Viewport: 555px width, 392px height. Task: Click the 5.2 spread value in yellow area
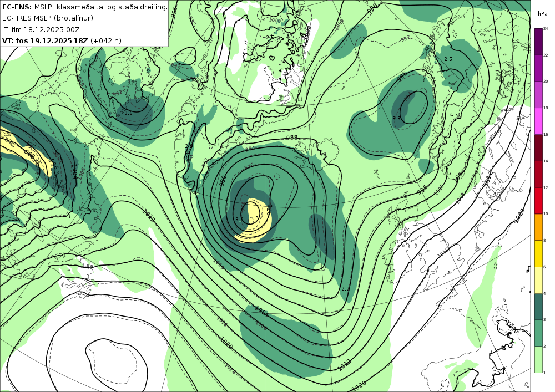coord(259,217)
